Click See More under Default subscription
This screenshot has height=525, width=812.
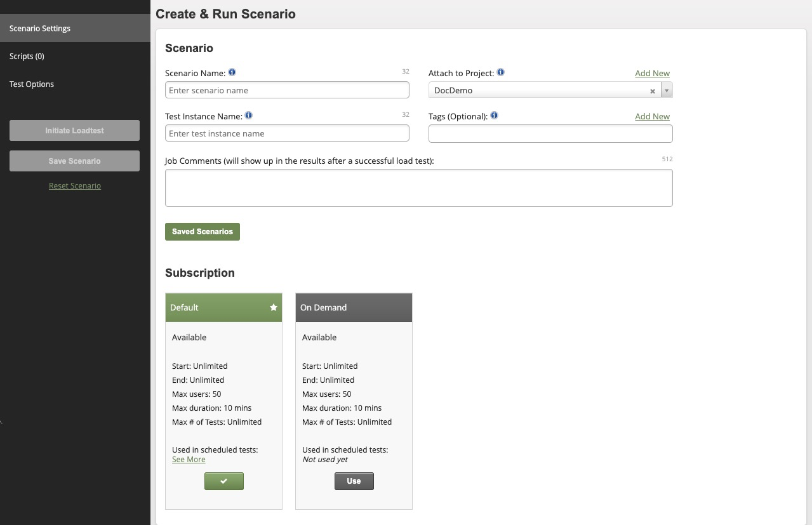pos(189,460)
